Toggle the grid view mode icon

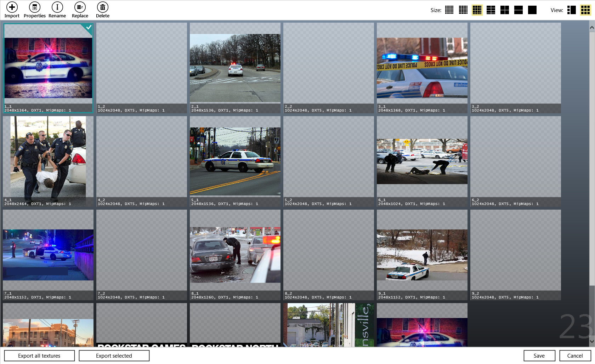(x=585, y=10)
